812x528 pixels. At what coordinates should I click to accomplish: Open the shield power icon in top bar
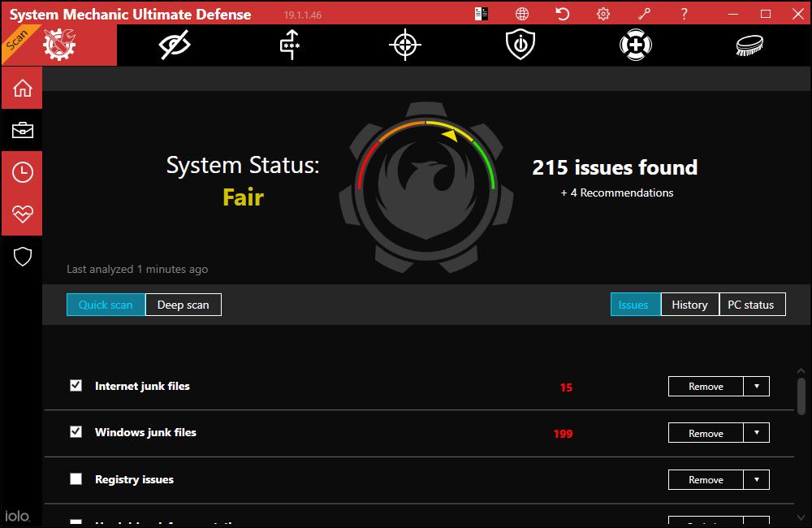[x=520, y=45]
